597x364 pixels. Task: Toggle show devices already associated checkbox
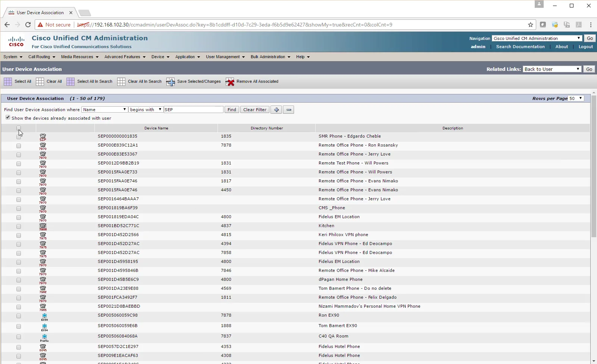coord(8,117)
